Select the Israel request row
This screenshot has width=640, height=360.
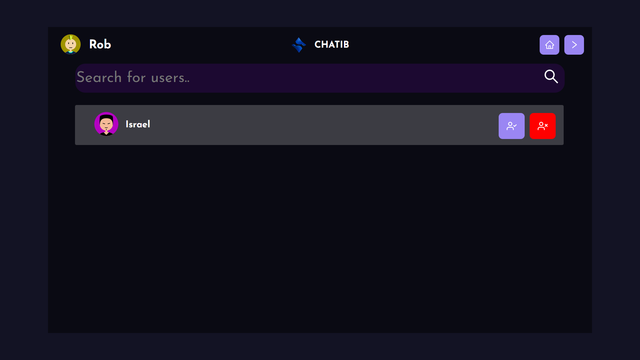(x=319, y=125)
